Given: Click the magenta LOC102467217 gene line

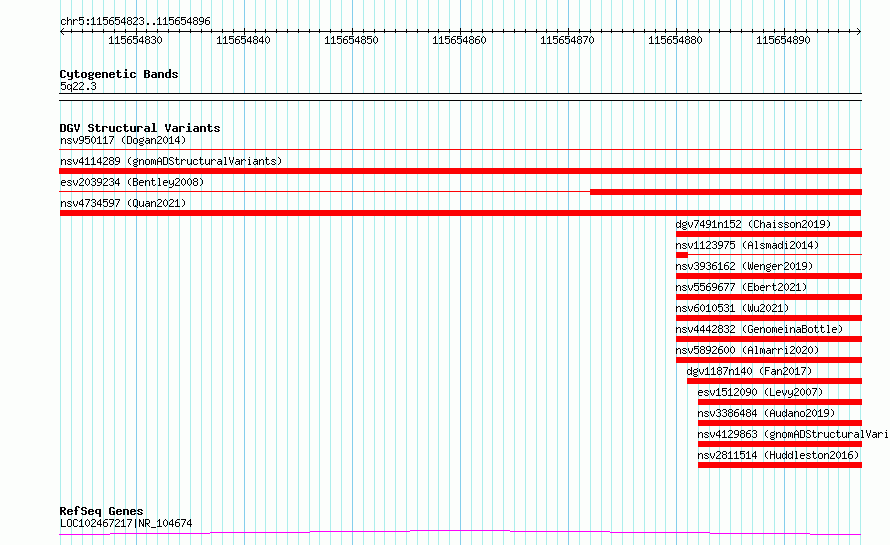Looking at the screenshot, I should 460,533.
